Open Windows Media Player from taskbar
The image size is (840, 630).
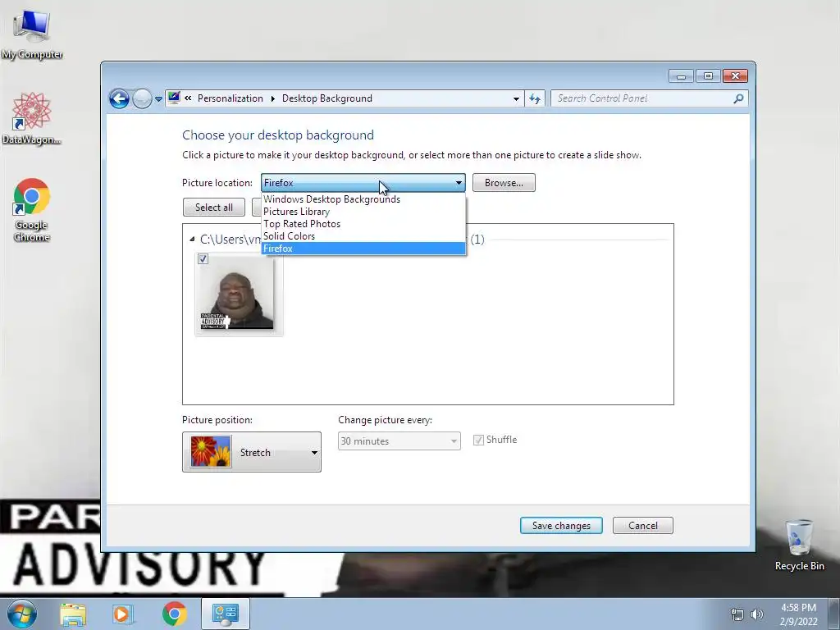pyautogui.click(x=121, y=614)
